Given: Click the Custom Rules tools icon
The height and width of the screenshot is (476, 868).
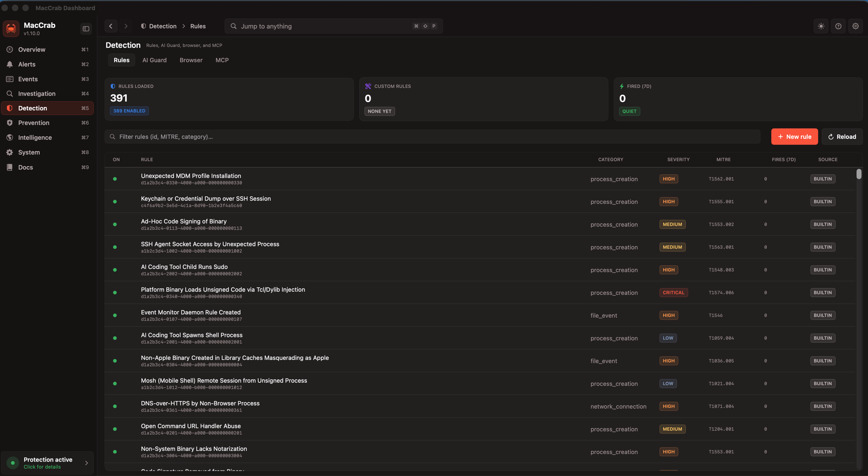Looking at the screenshot, I should [368, 86].
